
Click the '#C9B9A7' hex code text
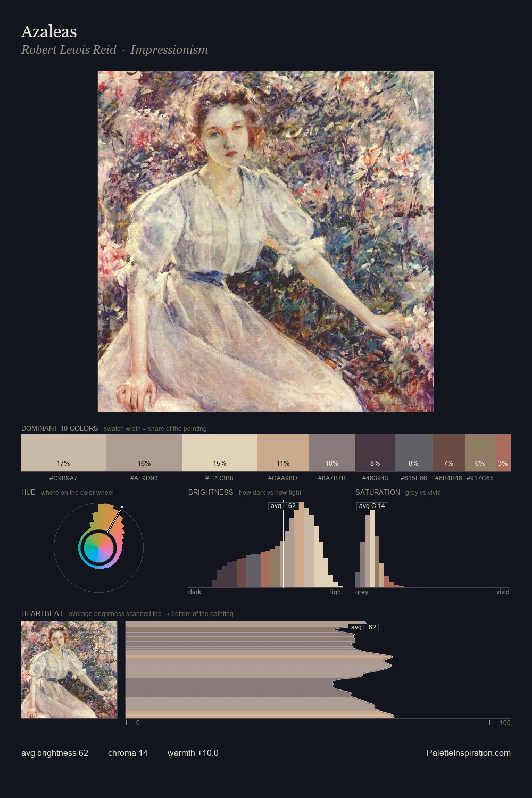[63, 478]
